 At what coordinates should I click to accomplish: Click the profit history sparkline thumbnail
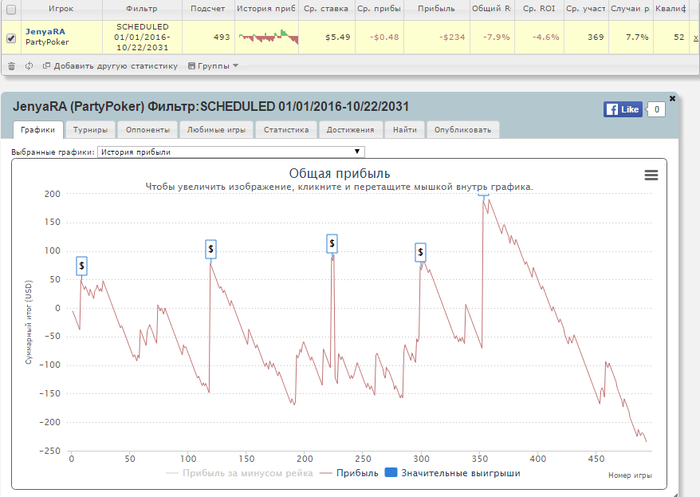[268, 37]
